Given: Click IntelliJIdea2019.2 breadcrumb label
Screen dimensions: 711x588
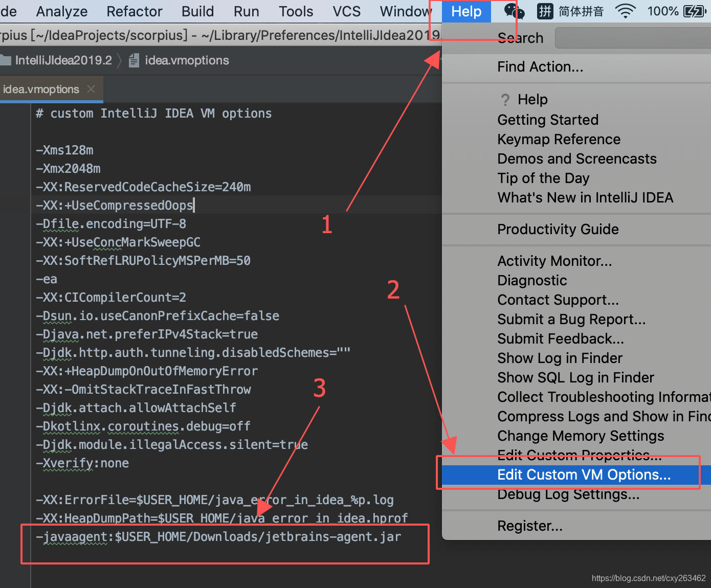Looking at the screenshot, I should tap(63, 60).
